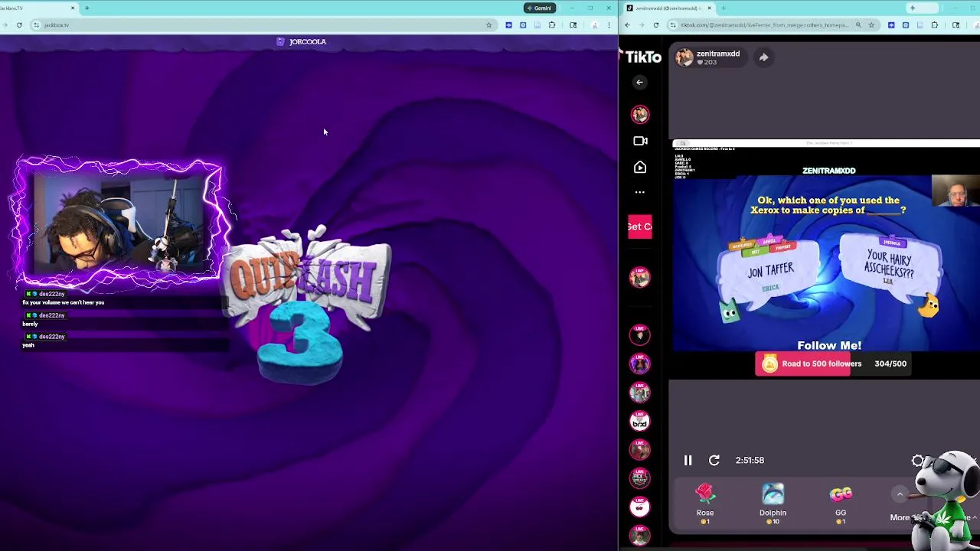This screenshot has width=980, height=551.
Task: Reload the TikTok live player
Action: coord(714,460)
